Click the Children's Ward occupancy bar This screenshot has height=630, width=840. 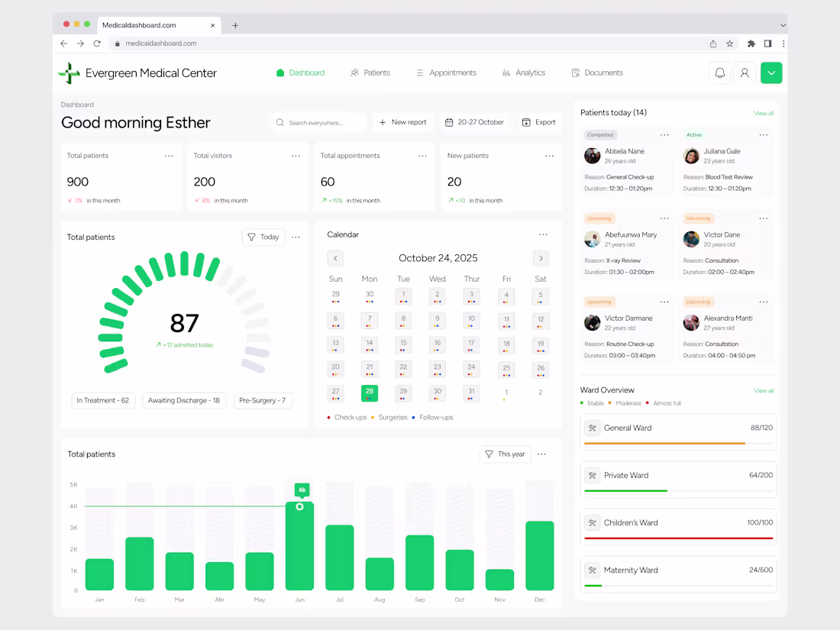[678, 537]
